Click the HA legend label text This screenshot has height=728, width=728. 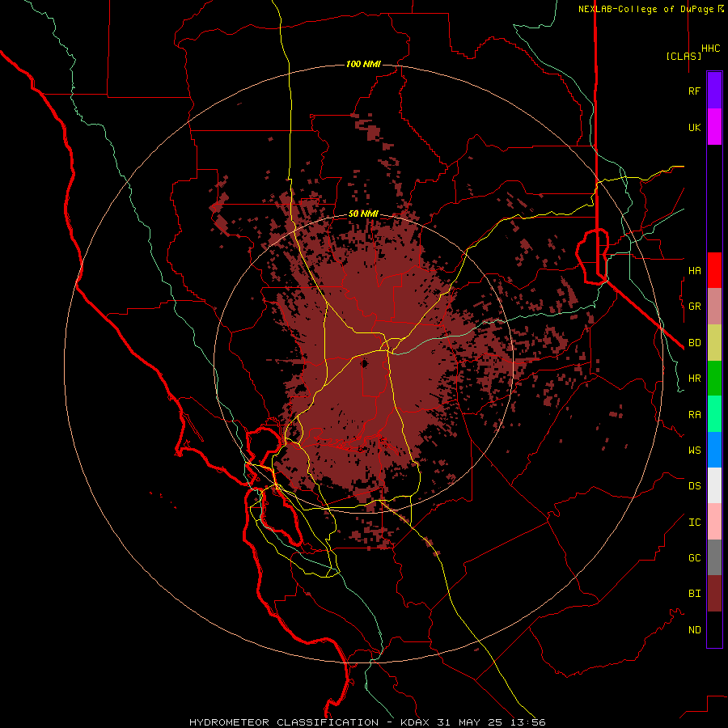694,270
